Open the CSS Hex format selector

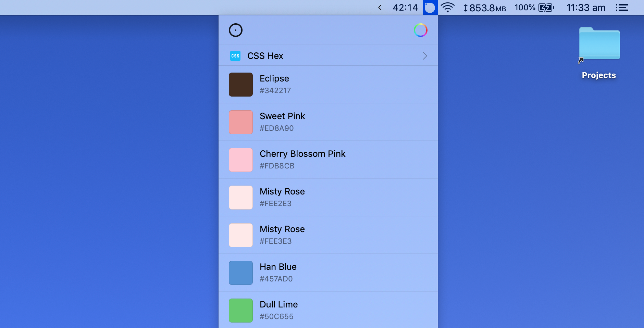click(265, 56)
